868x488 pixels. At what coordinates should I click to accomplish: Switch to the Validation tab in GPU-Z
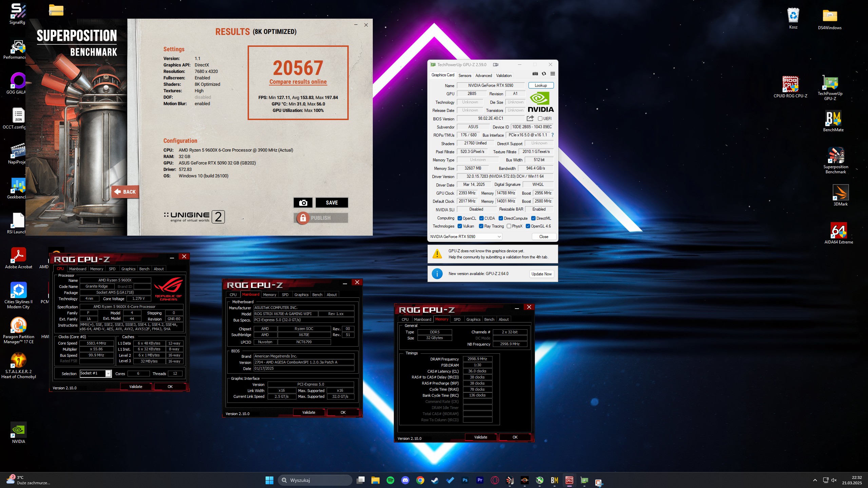(x=504, y=76)
